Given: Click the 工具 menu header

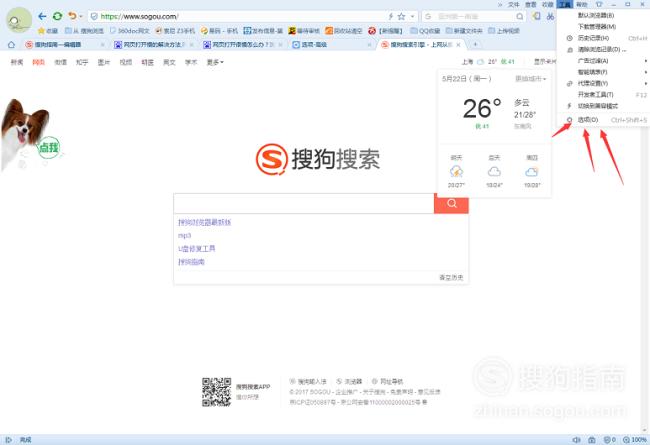Looking at the screenshot, I should pos(565,4).
